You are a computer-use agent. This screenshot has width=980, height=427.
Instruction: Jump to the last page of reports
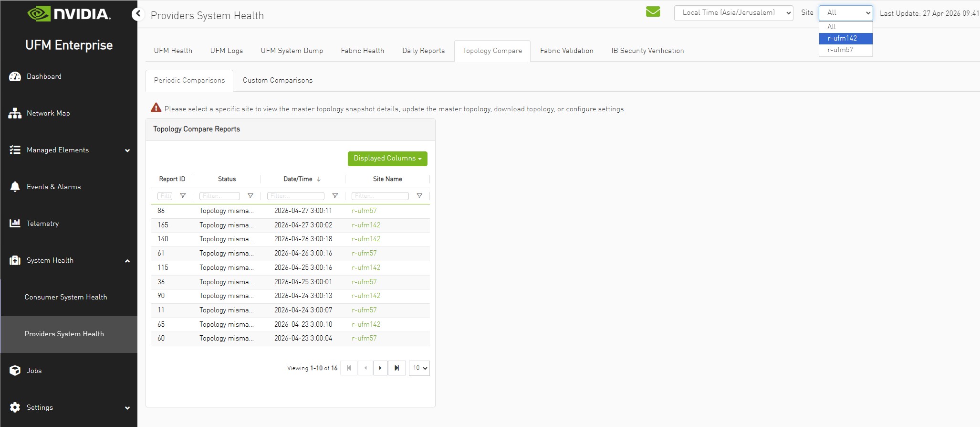397,368
